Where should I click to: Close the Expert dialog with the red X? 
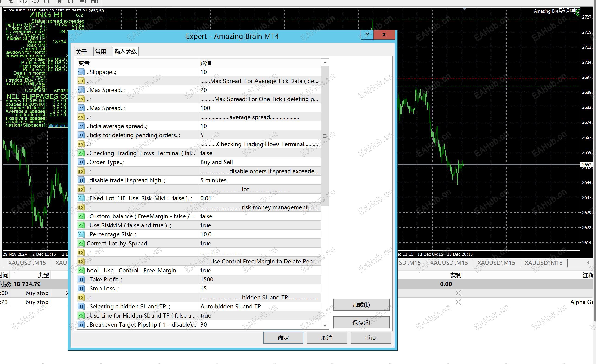coord(384,34)
